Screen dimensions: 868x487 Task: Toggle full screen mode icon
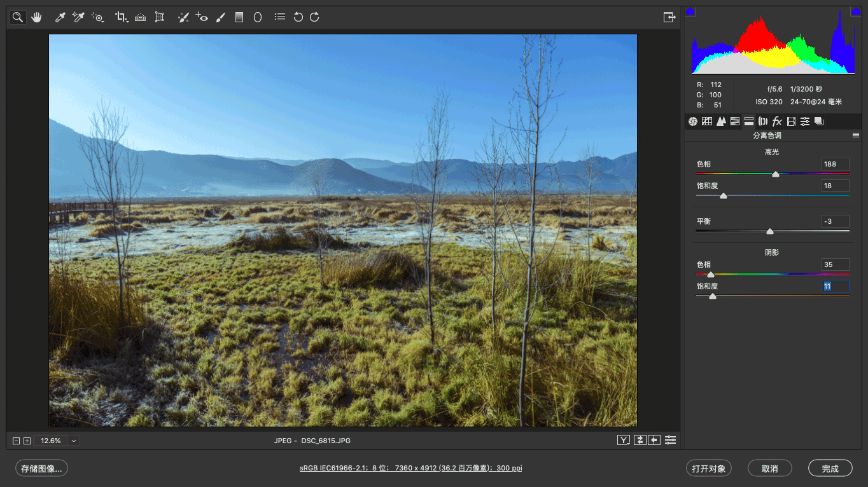[669, 18]
